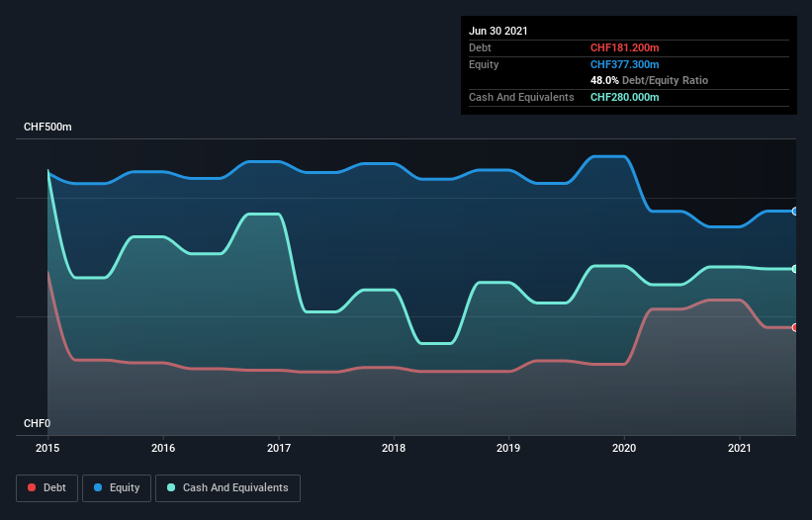Click the Equity row label in tooltip
The height and width of the screenshot is (520, 812).
click(484, 64)
